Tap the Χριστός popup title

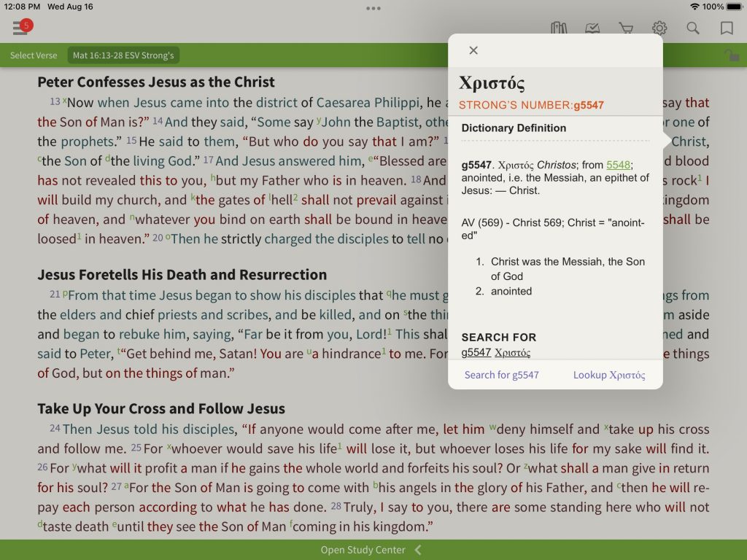coord(492,83)
